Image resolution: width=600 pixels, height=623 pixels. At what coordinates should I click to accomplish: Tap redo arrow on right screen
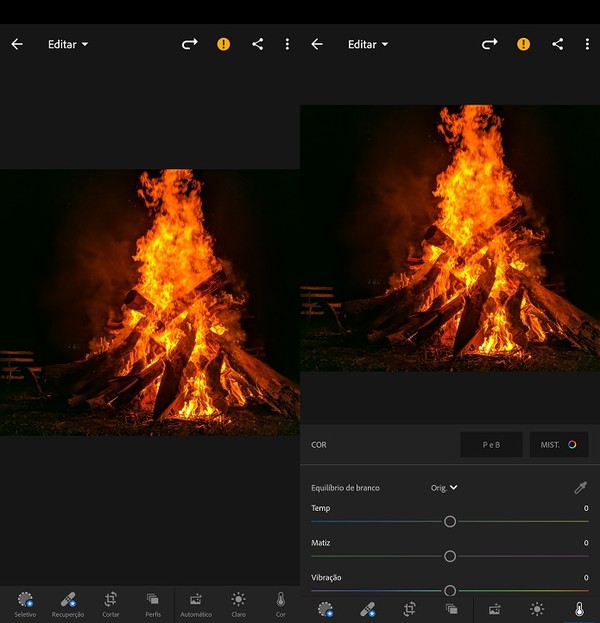coord(490,44)
